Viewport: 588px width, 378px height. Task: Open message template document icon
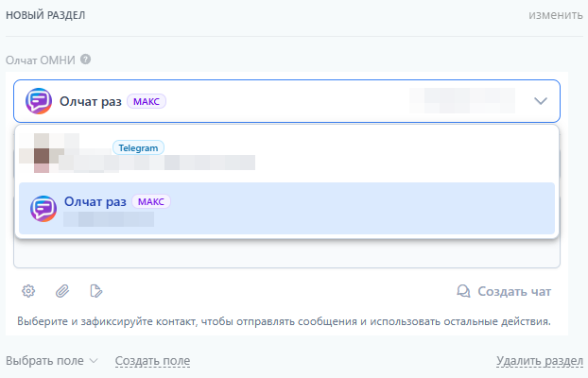coord(96,291)
